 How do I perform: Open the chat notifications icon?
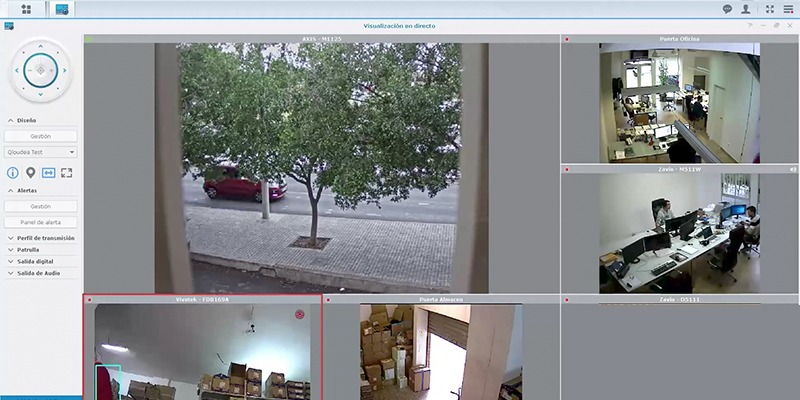[727, 9]
